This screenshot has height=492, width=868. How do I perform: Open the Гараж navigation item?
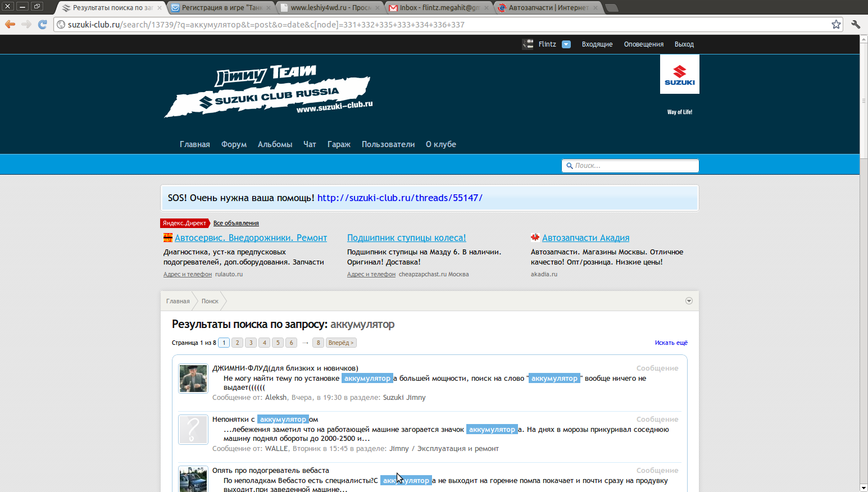point(339,144)
